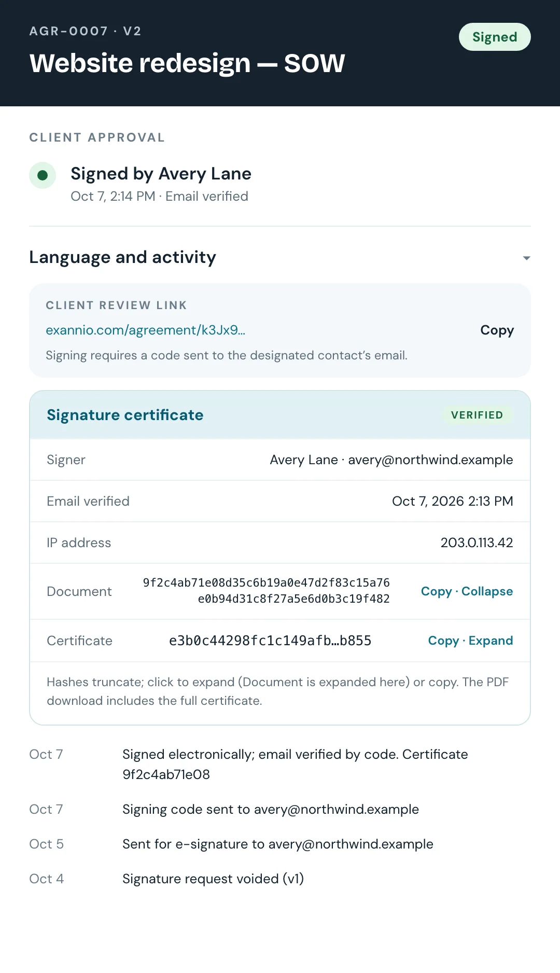Expand the Certificate hash
The width and height of the screenshot is (560, 973).
[x=491, y=641]
